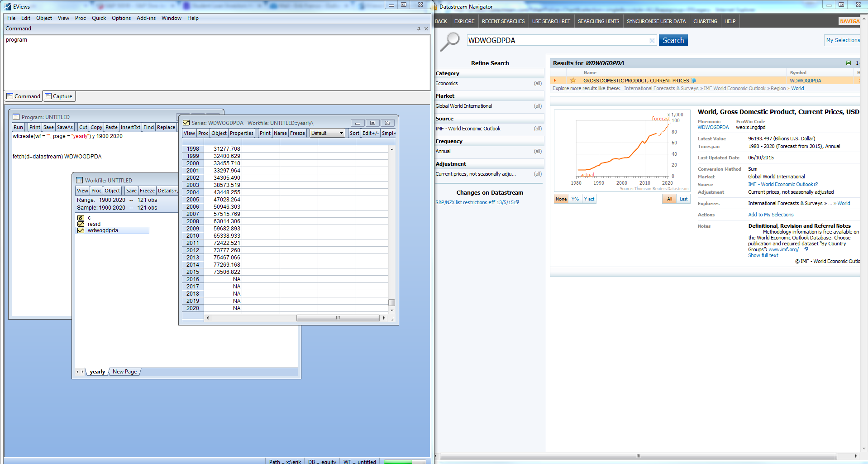Close the Command pane with X icon
Screen dimensions: 868x464
coord(426,29)
